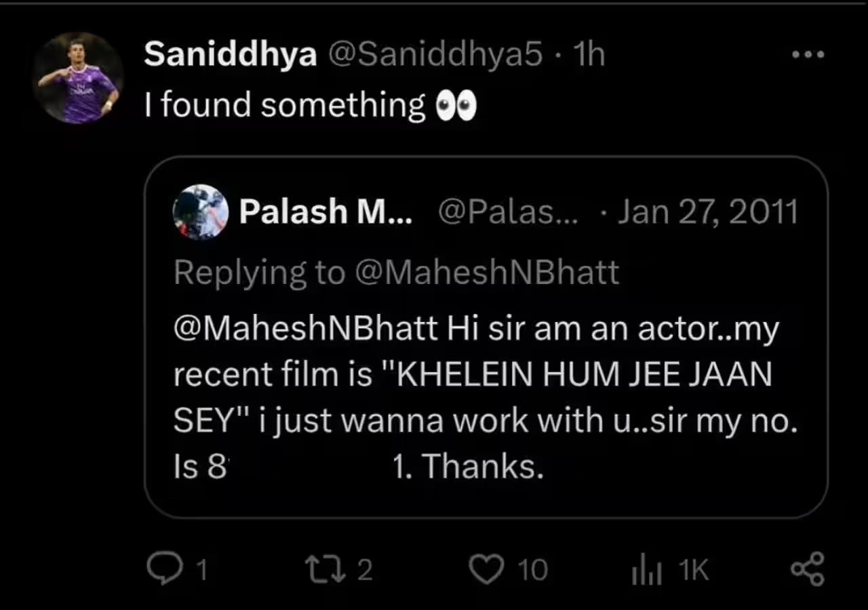This screenshot has width=868, height=610.
Task: Click the share icon below the tweet
Action: 807,569
